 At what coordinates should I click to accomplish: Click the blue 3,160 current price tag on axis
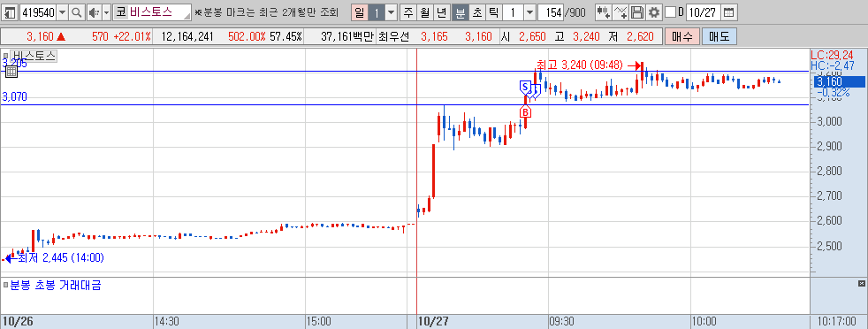point(839,82)
